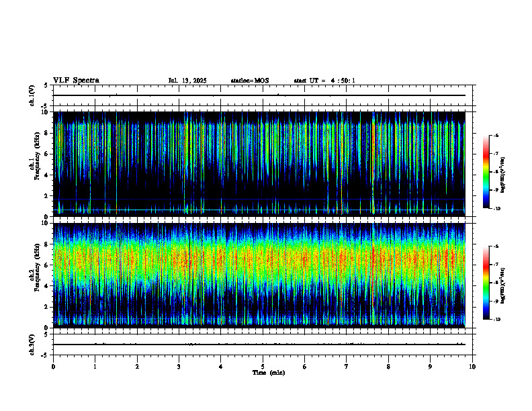Click the ch.2 color bar PSD unit label

[x=503, y=285]
